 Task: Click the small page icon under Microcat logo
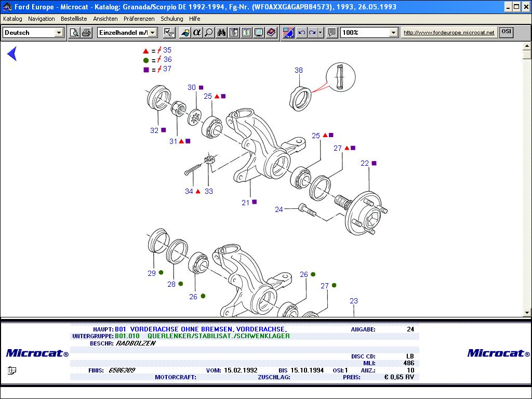click(x=12, y=370)
